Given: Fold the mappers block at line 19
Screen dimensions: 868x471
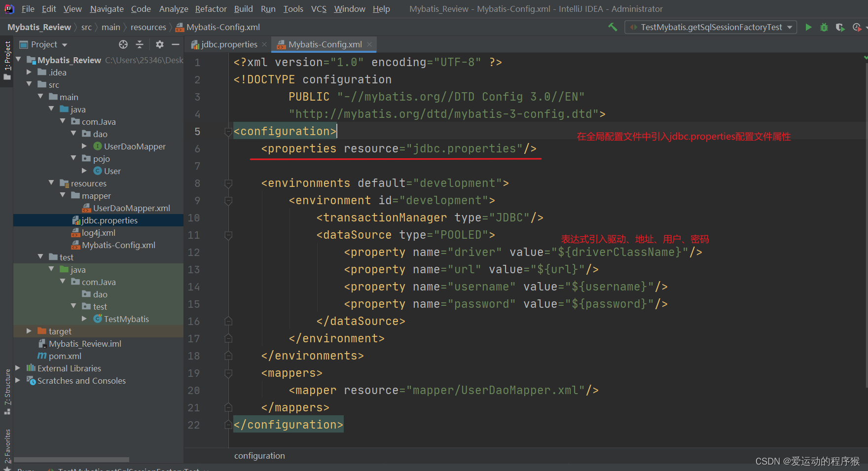Looking at the screenshot, I should coord(228,373).
